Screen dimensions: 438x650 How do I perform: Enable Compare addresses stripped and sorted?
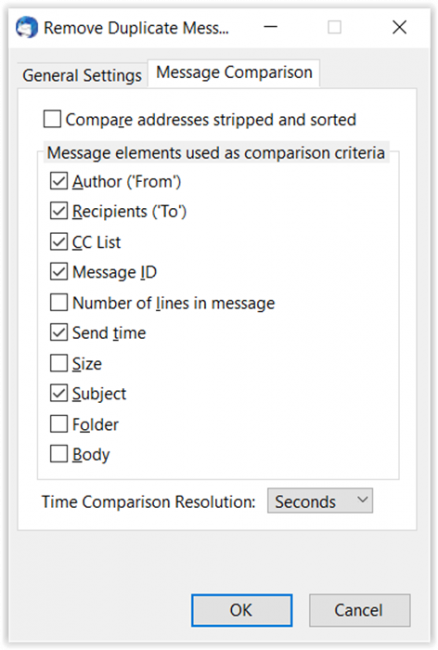52,119
